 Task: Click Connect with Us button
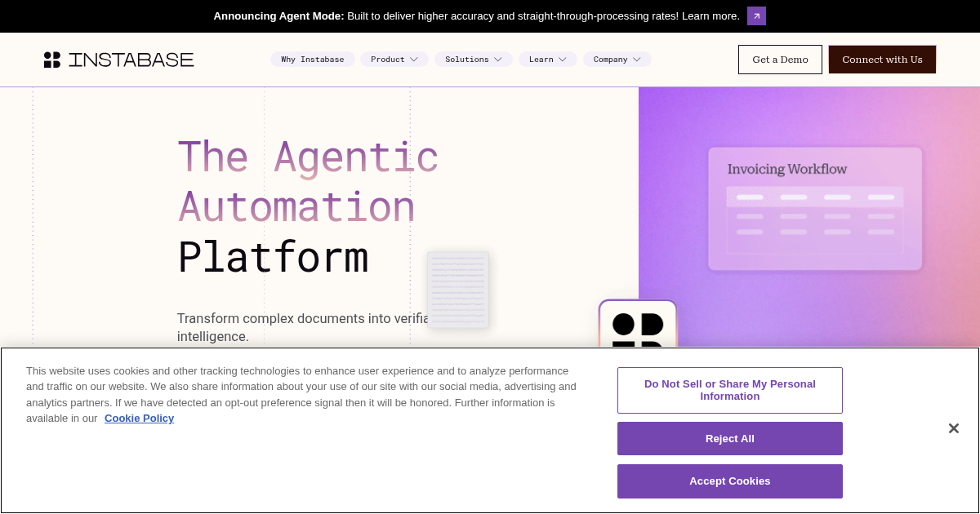point(882,60)
